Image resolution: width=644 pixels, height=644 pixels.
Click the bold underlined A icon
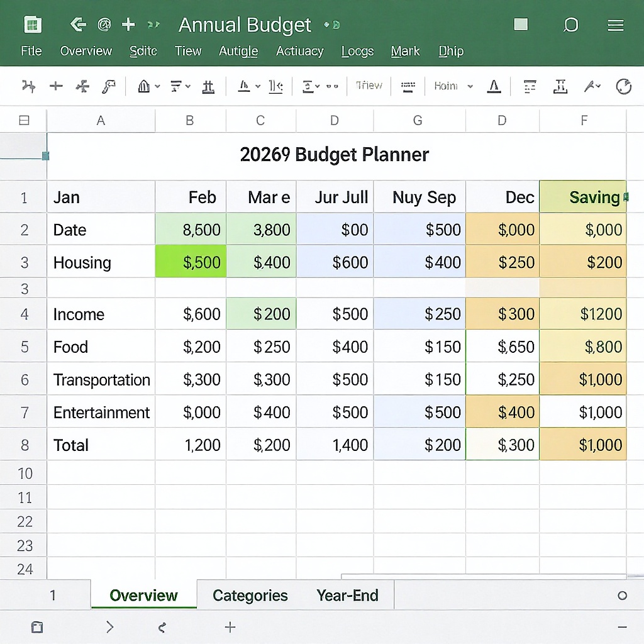(494, 86)
